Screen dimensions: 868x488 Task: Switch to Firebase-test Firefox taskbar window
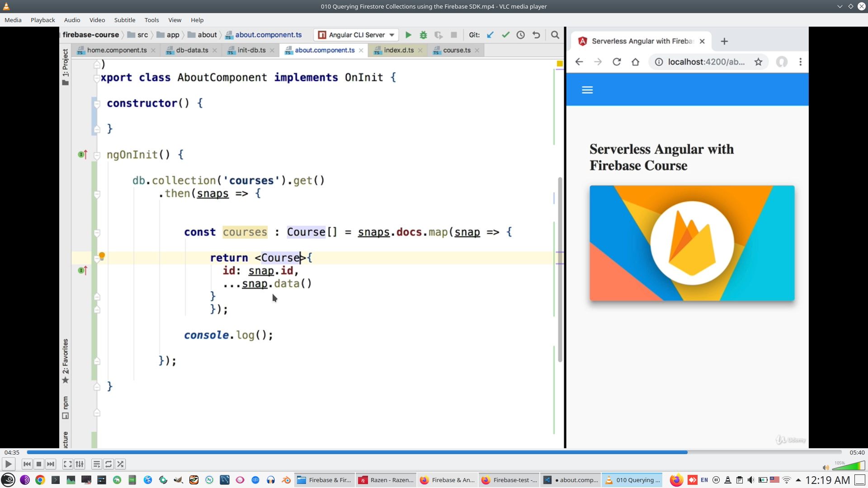click(509, 480)
